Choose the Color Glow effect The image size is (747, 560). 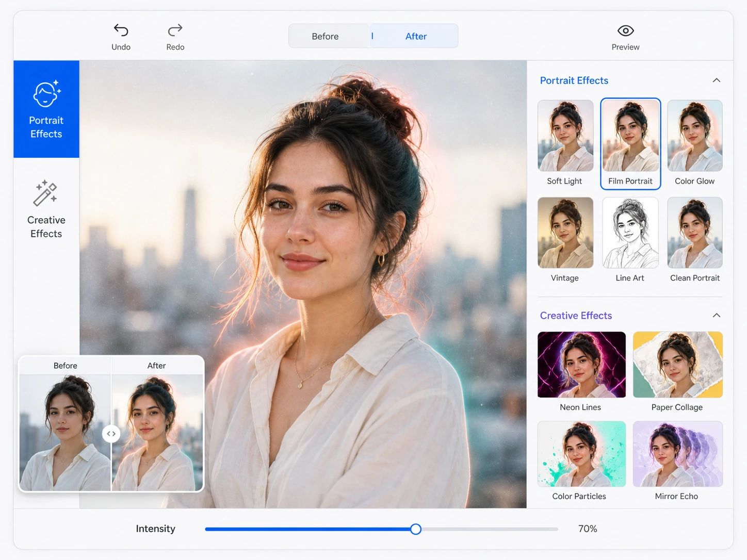tap(694, 143)
